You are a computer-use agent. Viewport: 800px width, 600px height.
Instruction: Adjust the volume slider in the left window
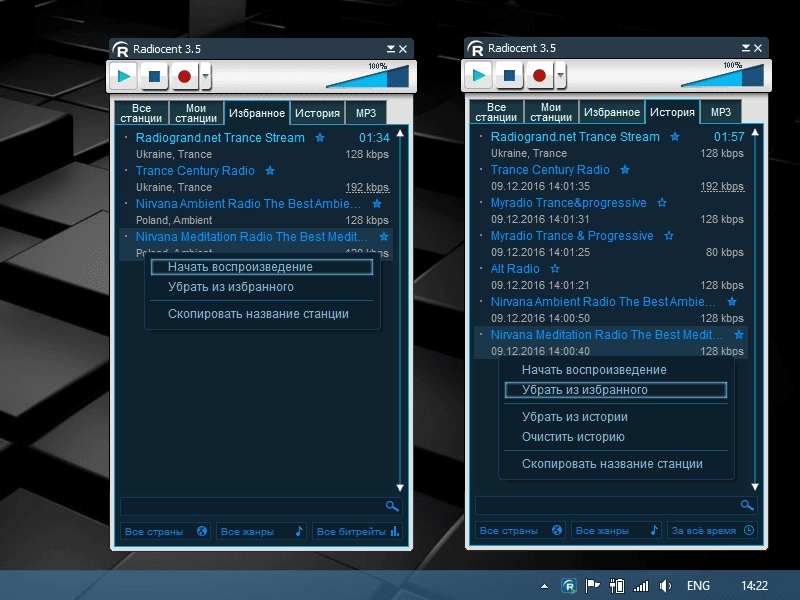367,77
